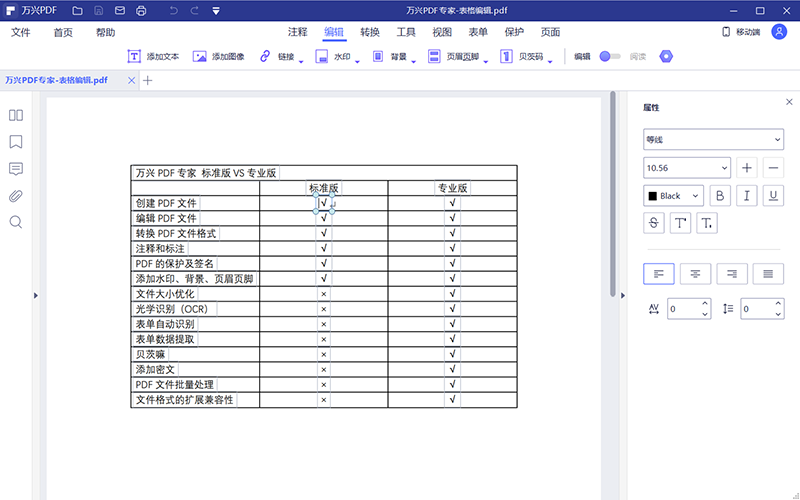Click the print icon in title bar
Screen dimensions: 800x500
[141, 11]
